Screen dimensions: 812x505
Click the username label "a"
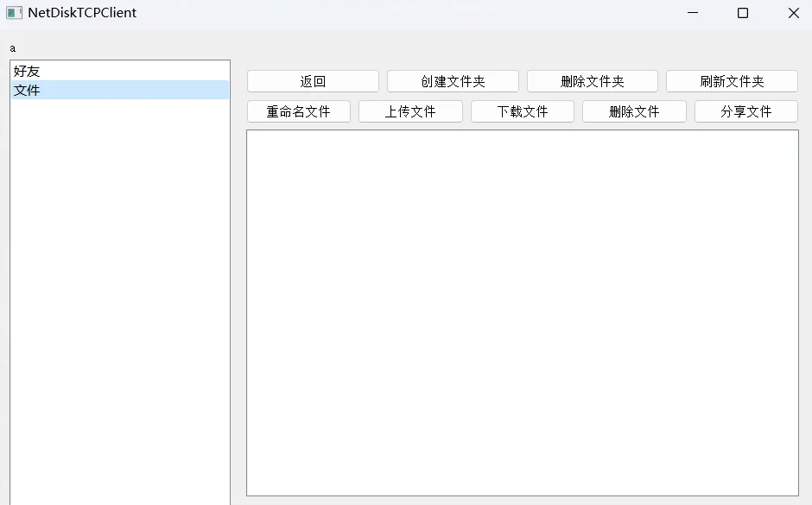coord(12,48)
